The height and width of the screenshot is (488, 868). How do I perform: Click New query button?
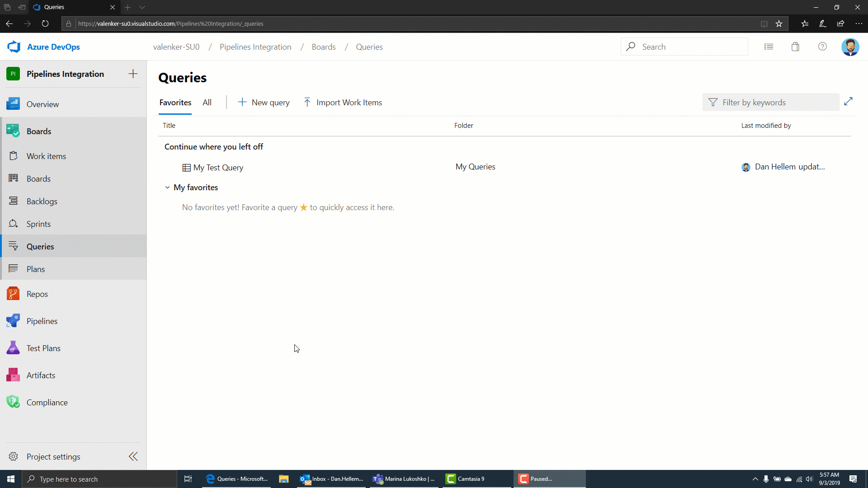tap(264, 102)
